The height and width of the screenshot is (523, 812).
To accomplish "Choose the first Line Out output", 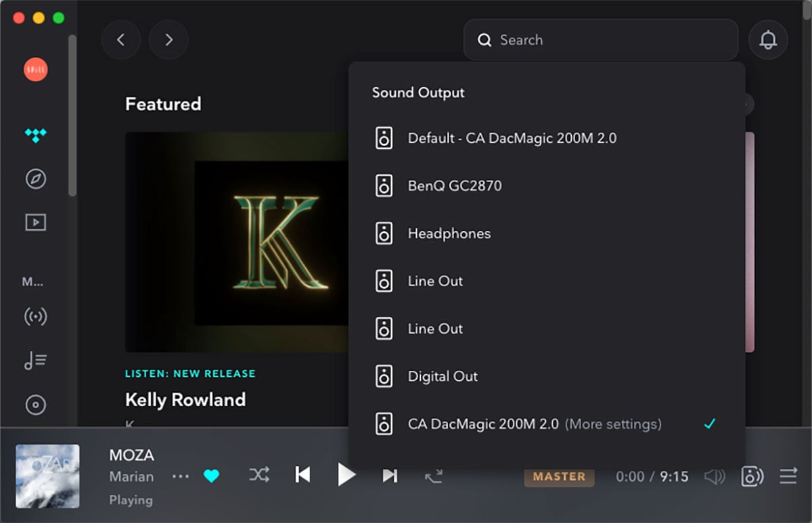I will (x=547, y=281).
